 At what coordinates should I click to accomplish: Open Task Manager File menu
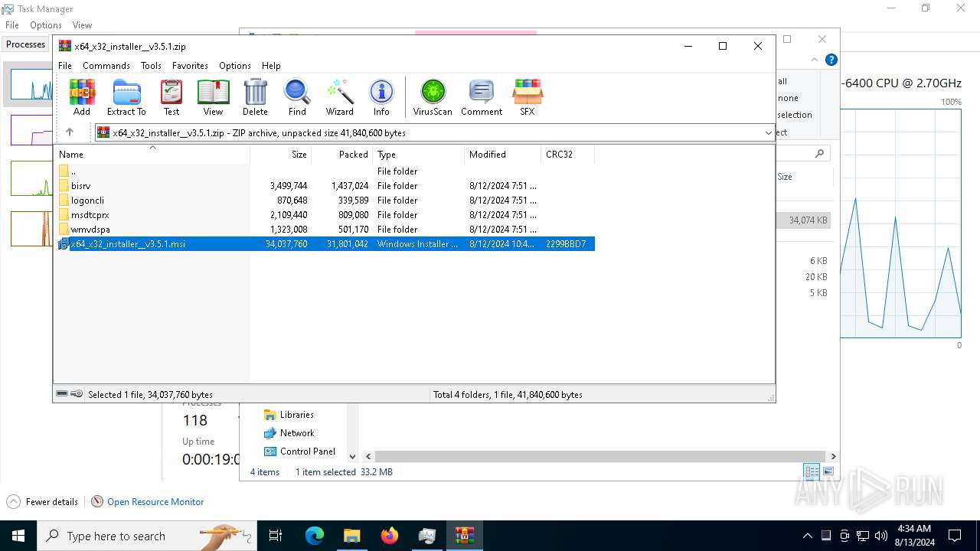12,25
